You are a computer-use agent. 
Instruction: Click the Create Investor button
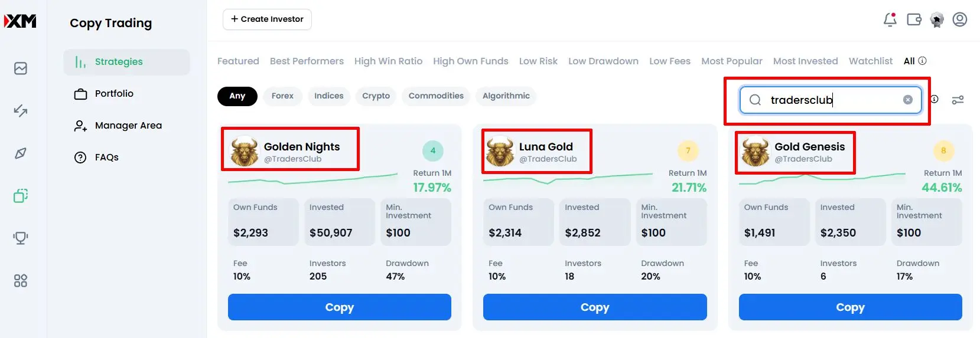pos(267,19)
